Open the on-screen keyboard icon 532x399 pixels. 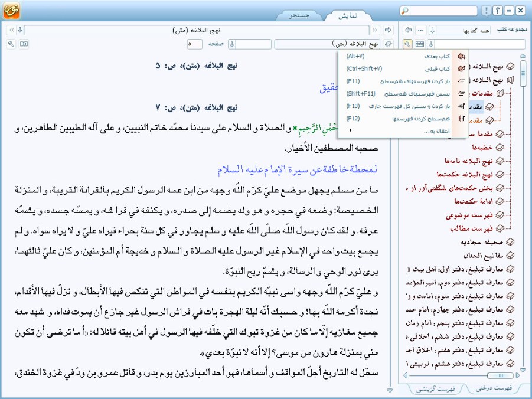[420, 44]
